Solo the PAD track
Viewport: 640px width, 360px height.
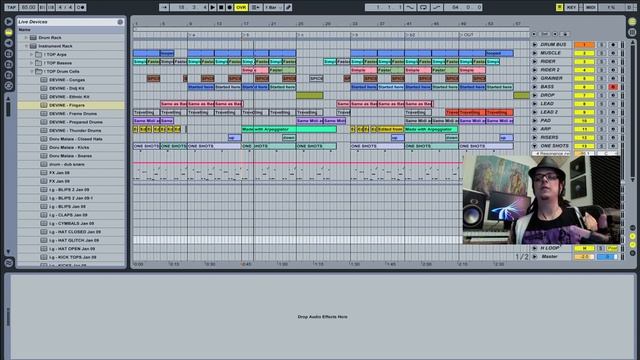click(601, 121)
